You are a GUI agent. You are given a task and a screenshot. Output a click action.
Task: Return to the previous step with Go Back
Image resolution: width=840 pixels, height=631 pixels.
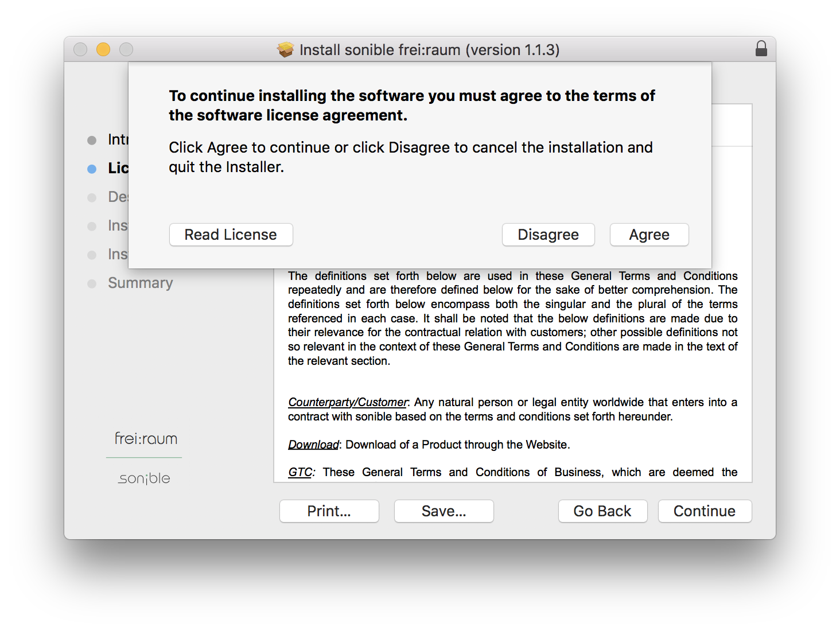pos(602,511)
